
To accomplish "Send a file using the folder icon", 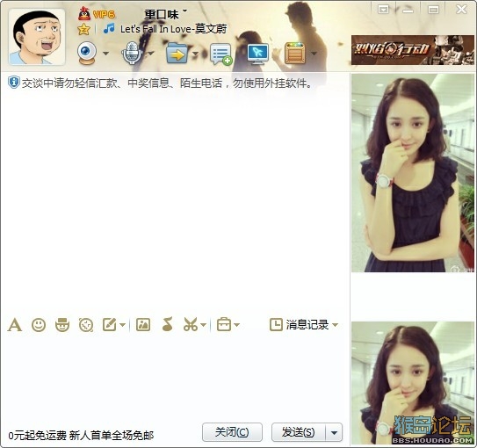I will pyautogui.click(x=177, y=53).
